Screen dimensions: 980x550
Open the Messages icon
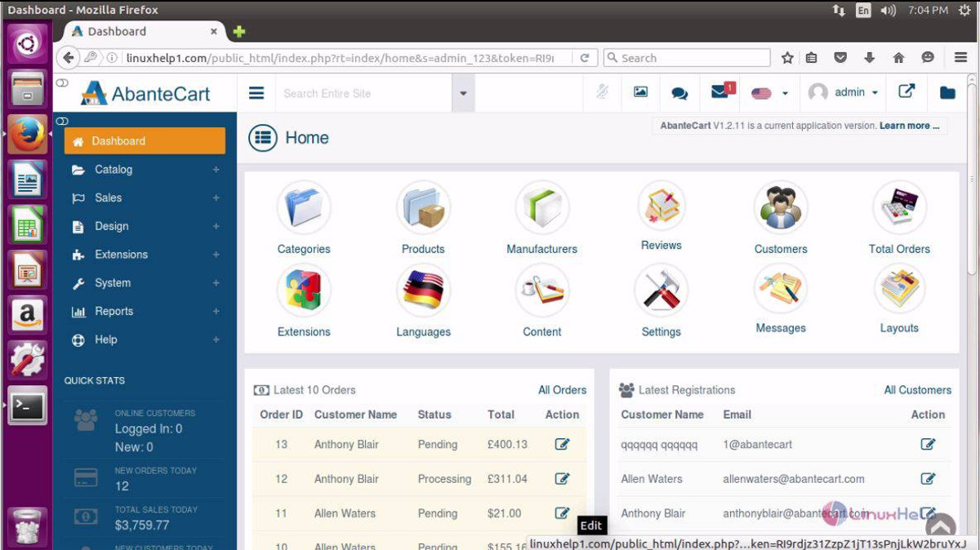coord(781,289)
